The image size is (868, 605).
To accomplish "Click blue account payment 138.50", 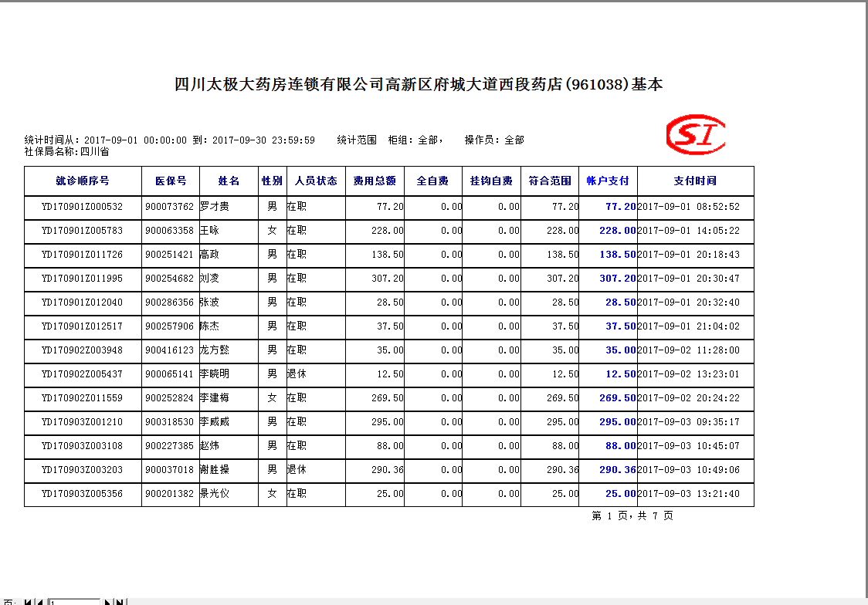I will pyautogui.click(x=618, y=255).
